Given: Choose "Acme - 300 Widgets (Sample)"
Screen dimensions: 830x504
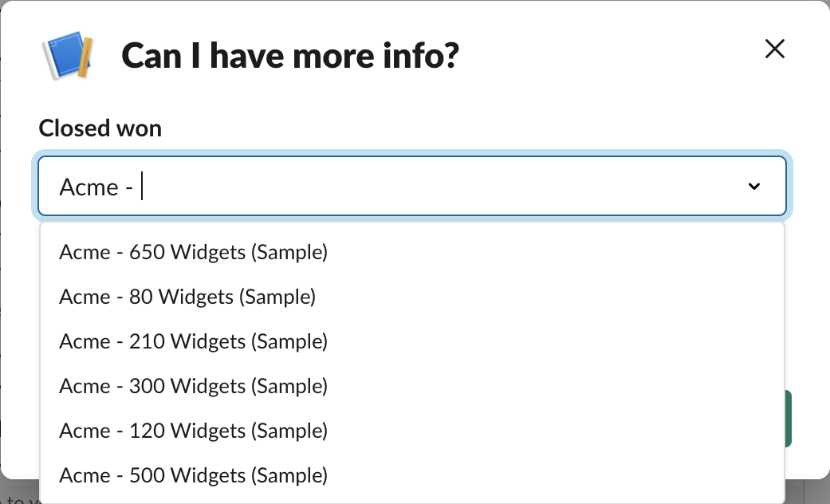Looking at the screenshot, I should click(x=193, y=385).
